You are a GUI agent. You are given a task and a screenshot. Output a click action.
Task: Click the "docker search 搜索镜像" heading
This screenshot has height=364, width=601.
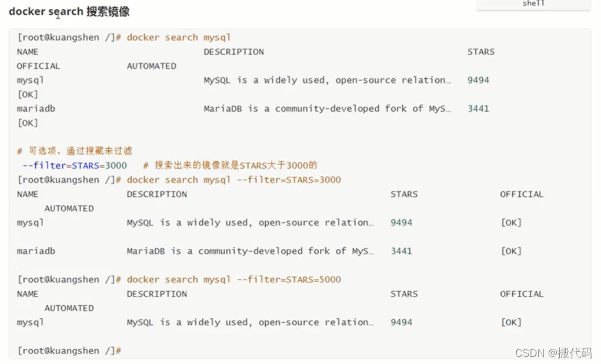(x=69, y=12)
